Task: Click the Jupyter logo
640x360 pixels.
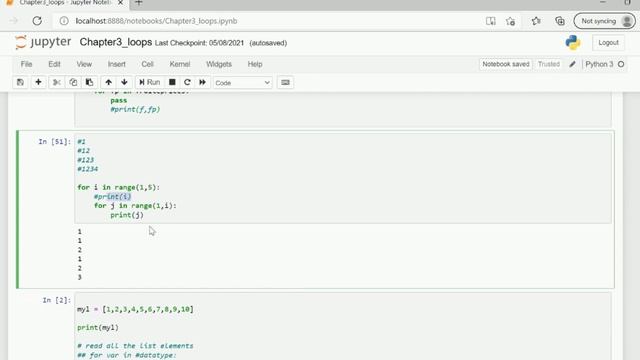Action: [x=43, y=42]
